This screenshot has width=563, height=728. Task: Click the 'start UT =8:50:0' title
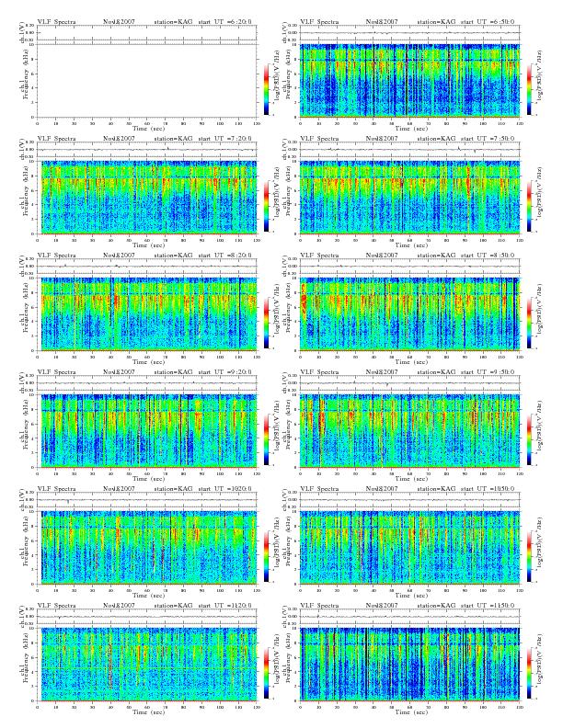[x=488, y=256]
